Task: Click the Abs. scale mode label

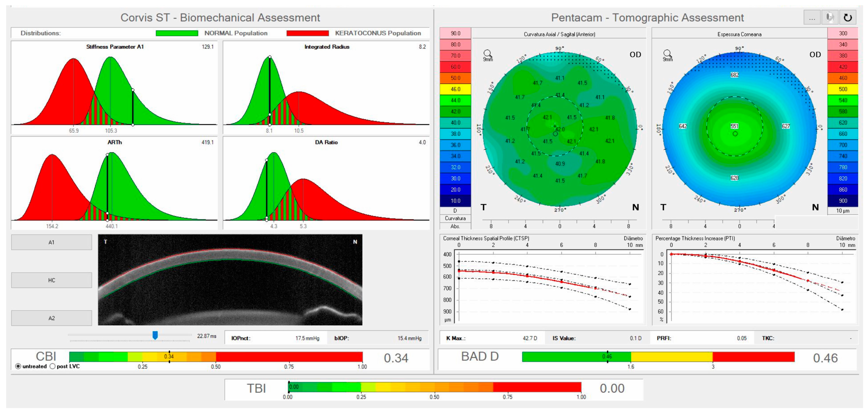Action: [x=455, y=226]
